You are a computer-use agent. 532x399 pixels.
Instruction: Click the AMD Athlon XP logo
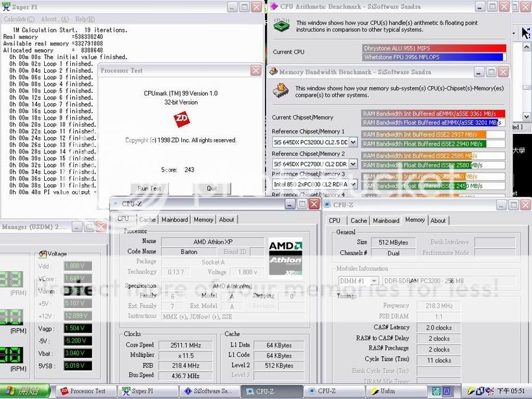[x=285, y=259]
